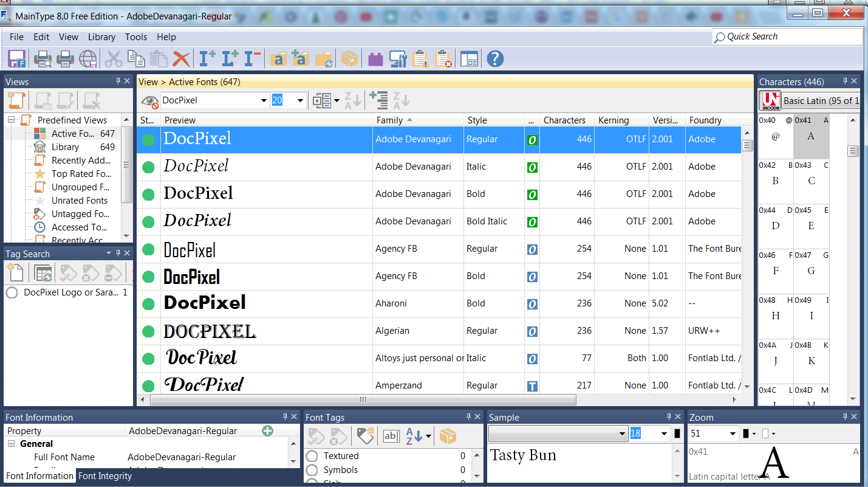This screenshot has height=487, width=868.
Task: Click the refresh tag table icon in Tag Search
Action: [x=44, y=272]
